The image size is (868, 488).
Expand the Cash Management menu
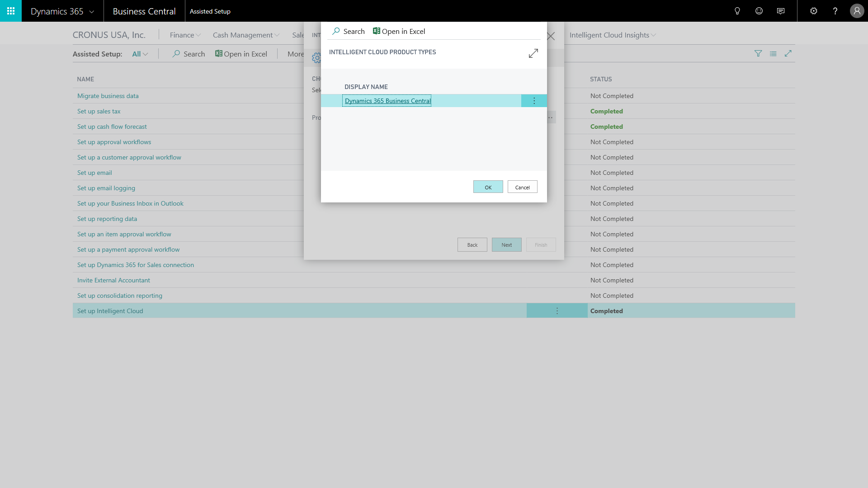click(x=246, y=35)
